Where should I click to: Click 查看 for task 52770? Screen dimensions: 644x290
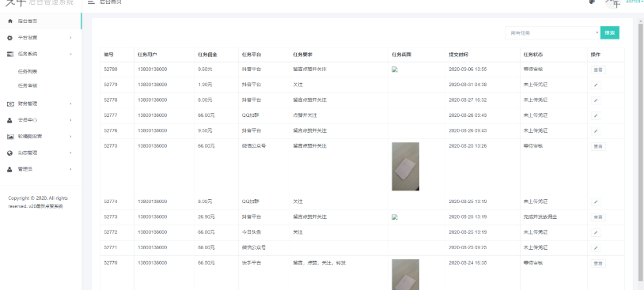point(598,263)
